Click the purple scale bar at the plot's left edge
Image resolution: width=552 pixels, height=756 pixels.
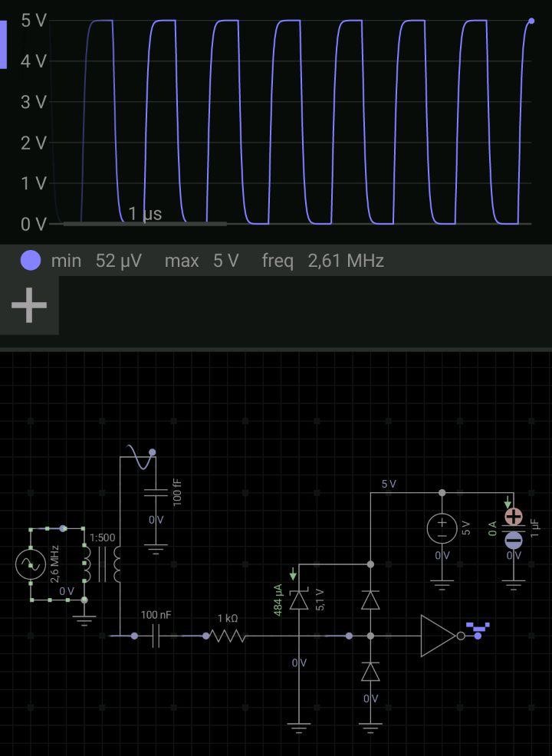[3, 44]
